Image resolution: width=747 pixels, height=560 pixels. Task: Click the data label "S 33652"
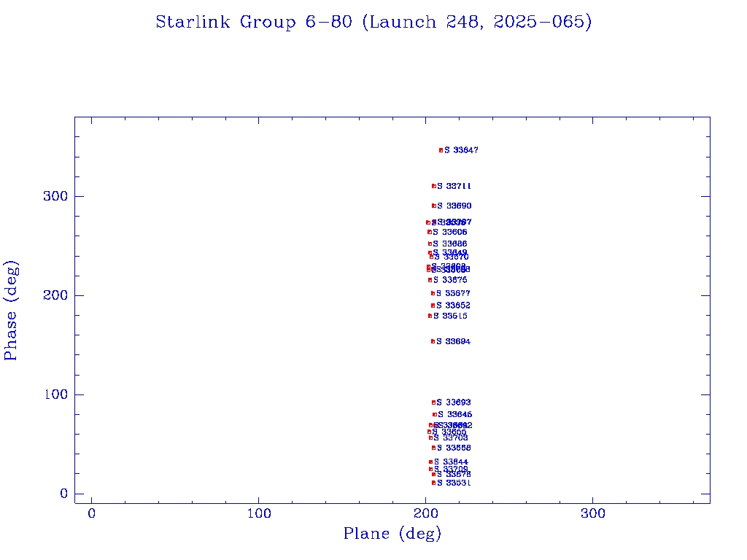tap(454, 306)
